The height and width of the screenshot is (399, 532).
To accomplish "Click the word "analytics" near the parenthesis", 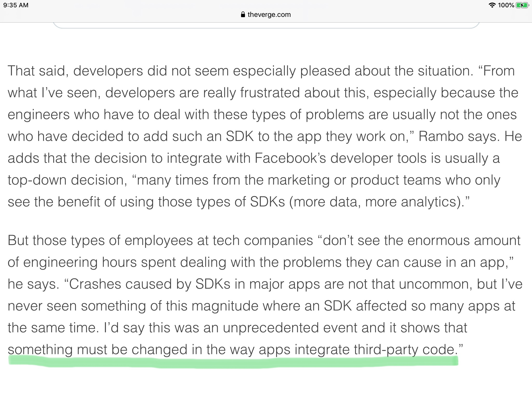I will click(429, 202).
